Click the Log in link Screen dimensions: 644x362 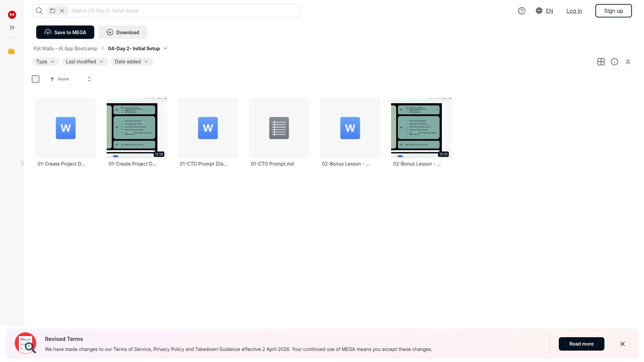[574, 11]
